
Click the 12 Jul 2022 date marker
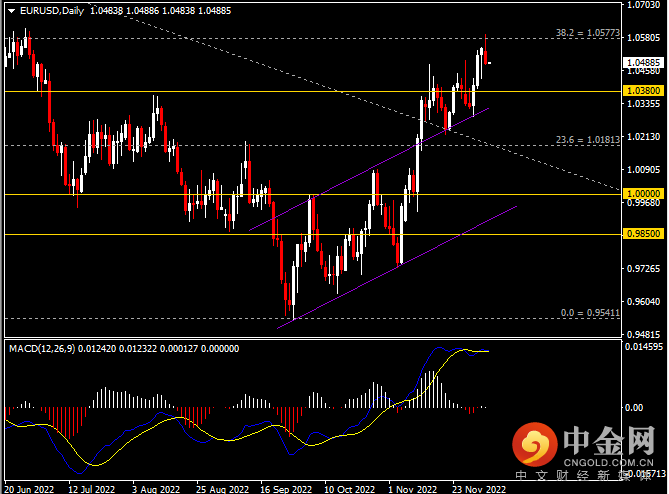92,489
